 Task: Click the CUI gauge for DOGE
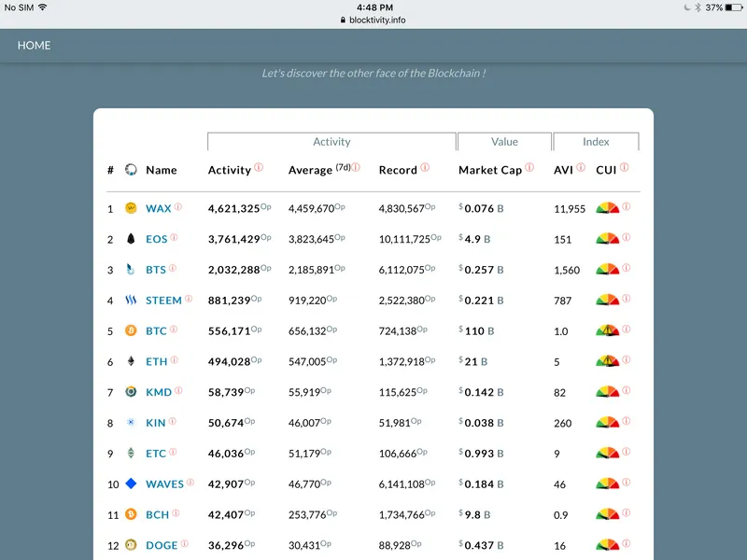(608, 544)
